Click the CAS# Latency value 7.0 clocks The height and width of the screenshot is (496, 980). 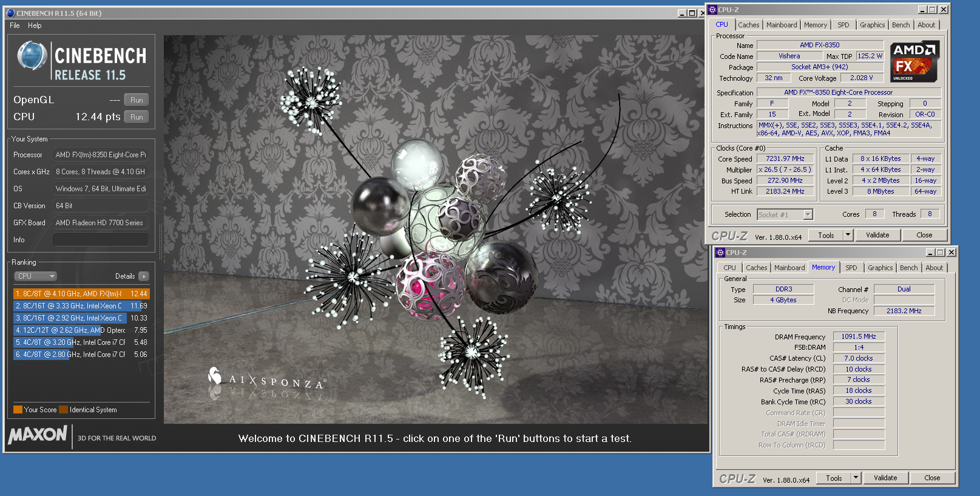pos(859,358)
